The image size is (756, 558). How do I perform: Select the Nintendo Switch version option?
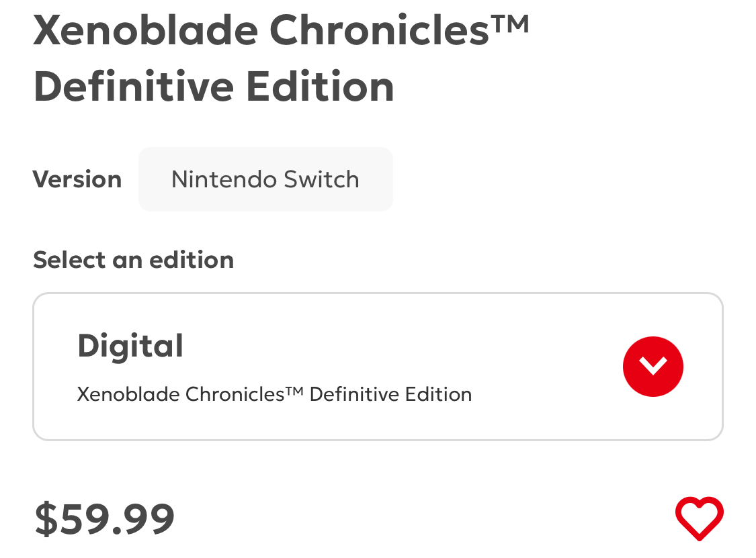(265, 179)
